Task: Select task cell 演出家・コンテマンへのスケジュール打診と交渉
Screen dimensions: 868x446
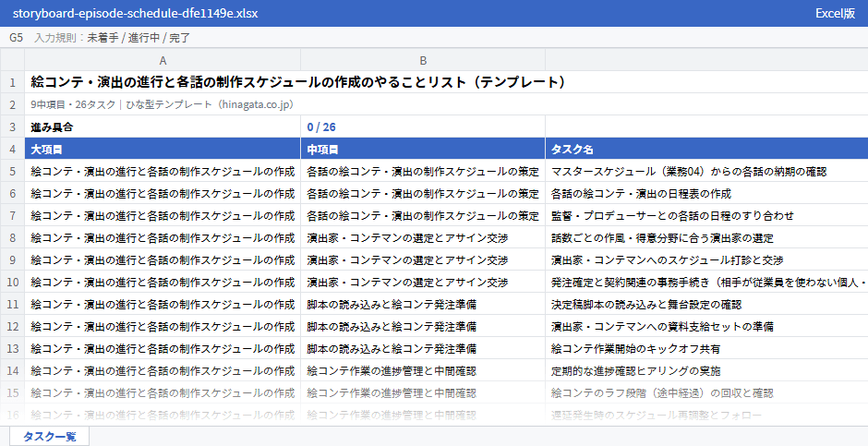Action: click(x=707, y=260)
